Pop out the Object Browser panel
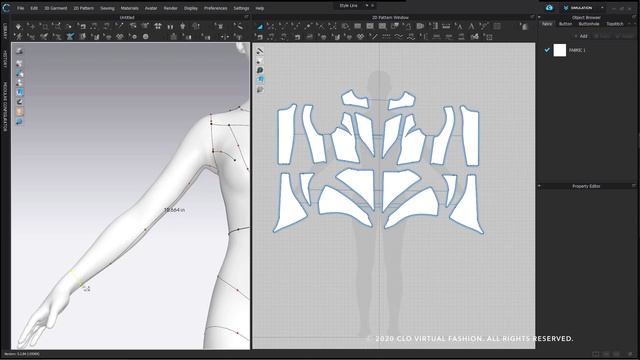This screenshot has width=640, height=360. coord(634,18)
